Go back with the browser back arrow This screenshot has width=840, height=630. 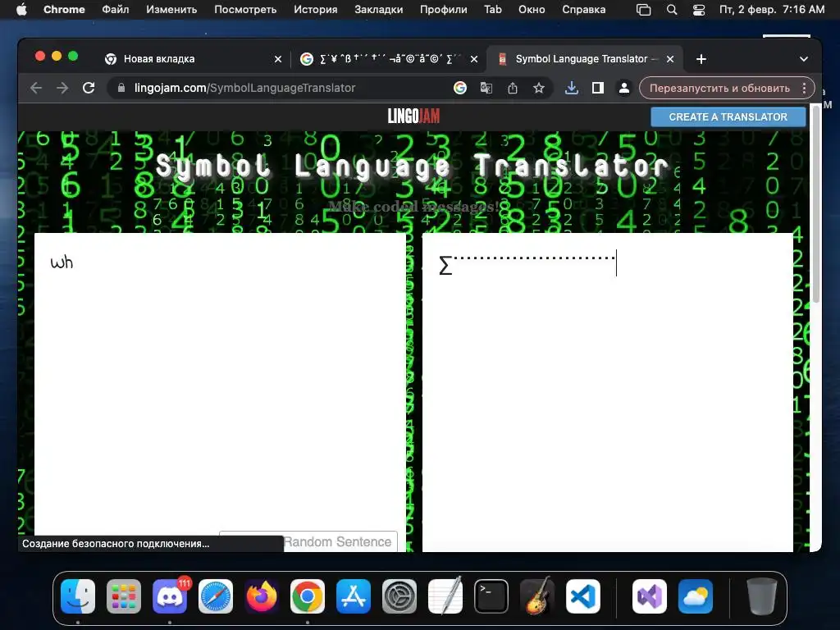(36, 88)
